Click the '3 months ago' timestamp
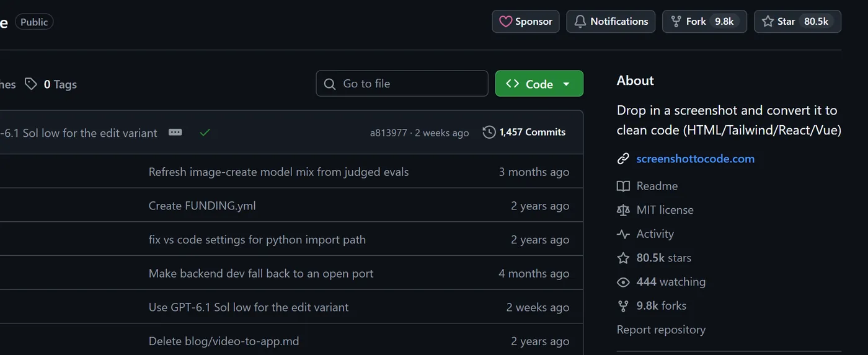 click(534, 172)
